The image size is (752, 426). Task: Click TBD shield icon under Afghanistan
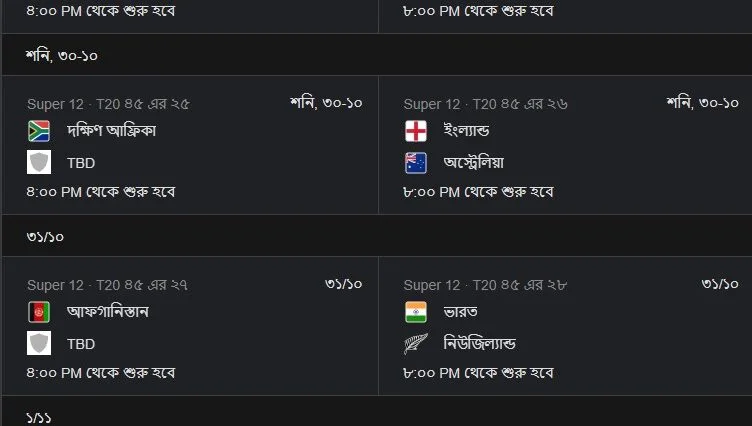pos(39,343)
